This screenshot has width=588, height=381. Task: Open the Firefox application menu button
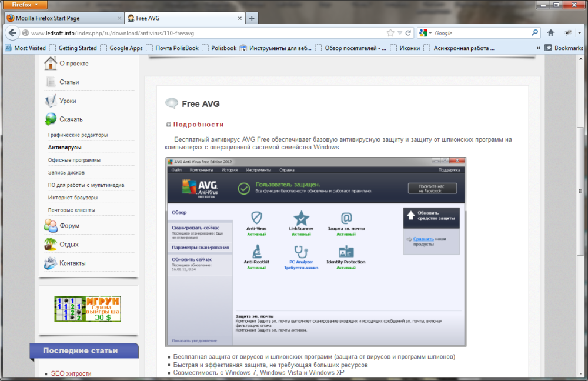(x=24, y=5)
